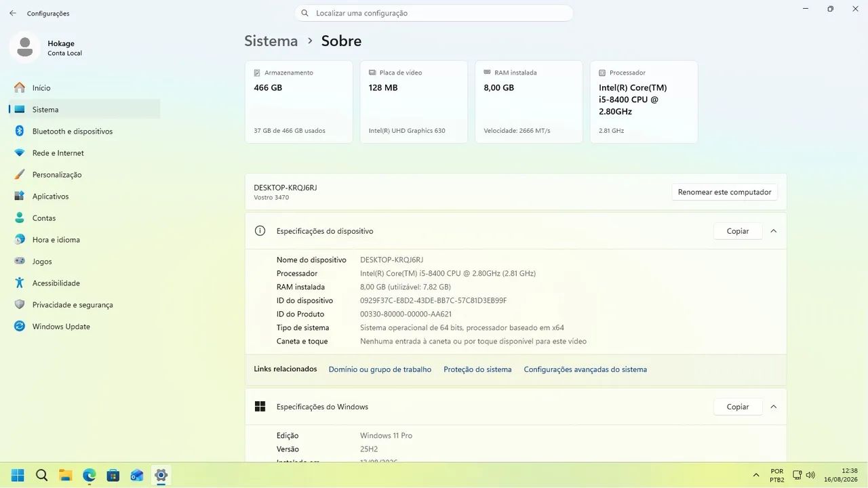The width and height of the screenshot is (868, 488).
Task: Select Sistema monitor icon in sidebar
Action: (x=20, y=109)
